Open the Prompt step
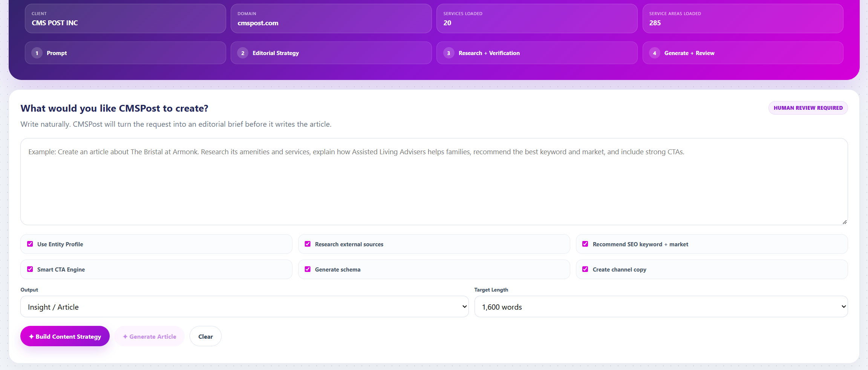This screenshot has width=868, height=370. click(x=125, y=53)
